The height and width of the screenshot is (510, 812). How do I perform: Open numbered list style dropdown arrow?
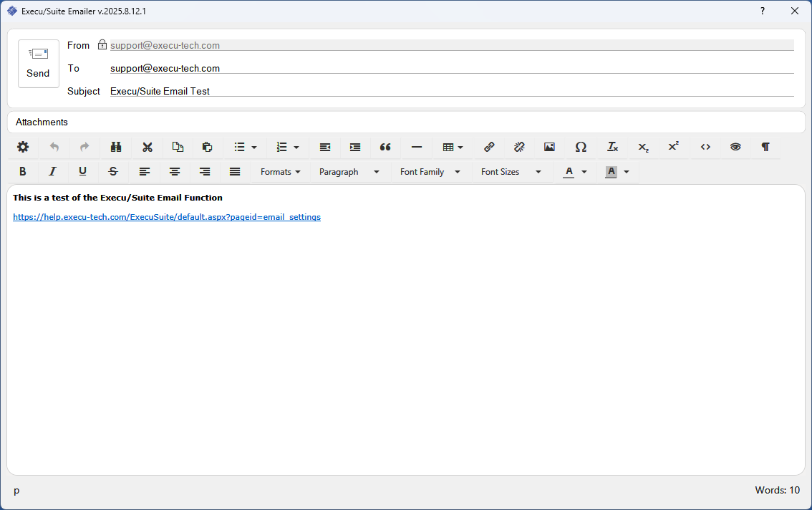[296, 148]
